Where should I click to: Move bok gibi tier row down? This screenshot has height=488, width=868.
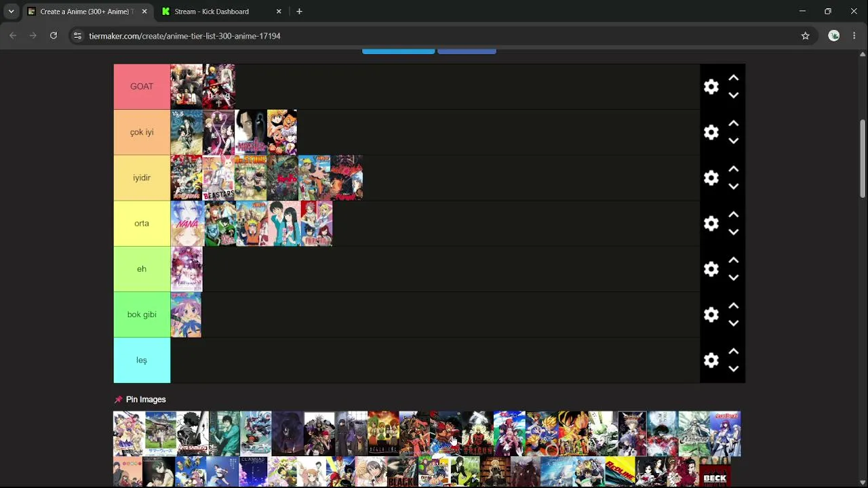click(733, 323)
